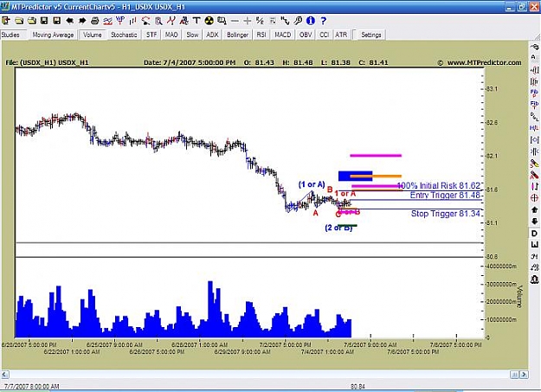Click the first open-folder toolbar icon
The height and width of the screenshot is (392, 541).
19,21
